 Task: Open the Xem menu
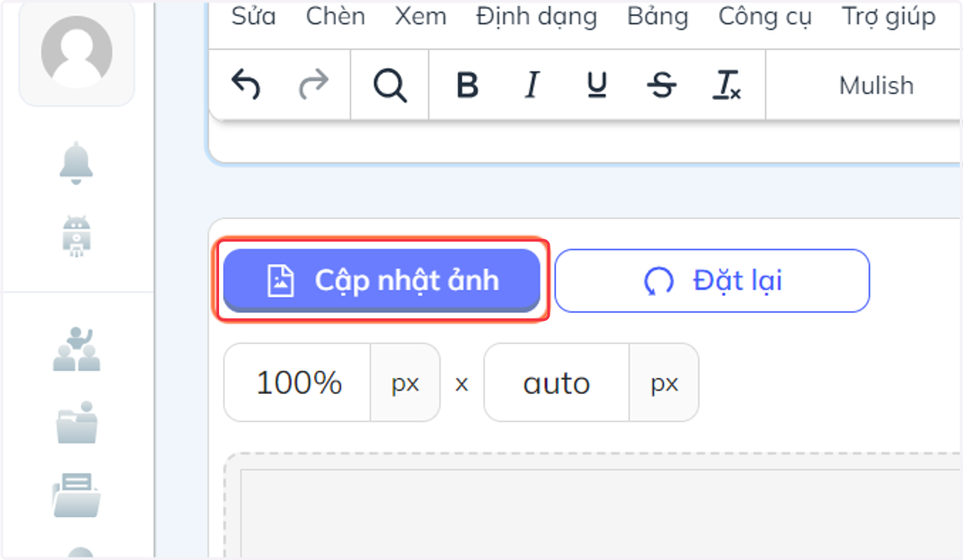pyautogui.click(x=421, y=16)
